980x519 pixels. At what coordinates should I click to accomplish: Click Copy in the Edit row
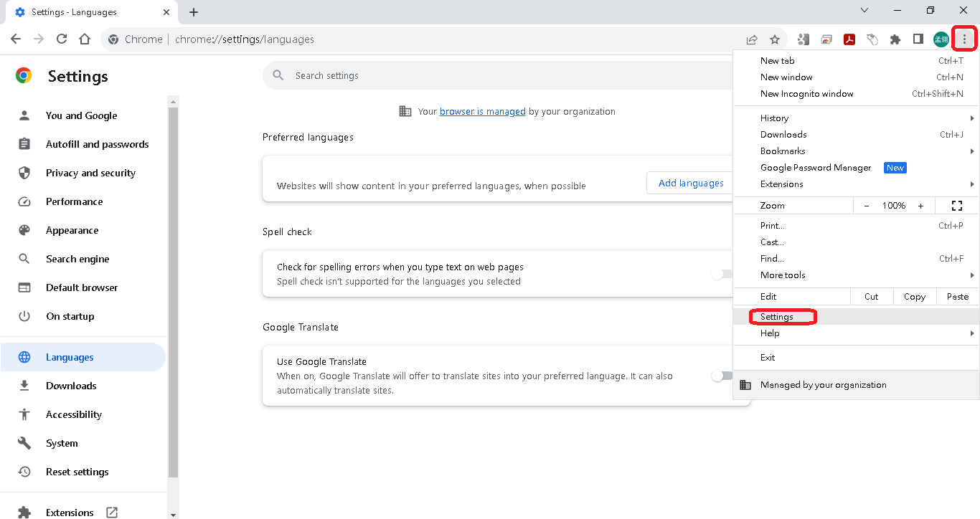click(x=915, y=297)
